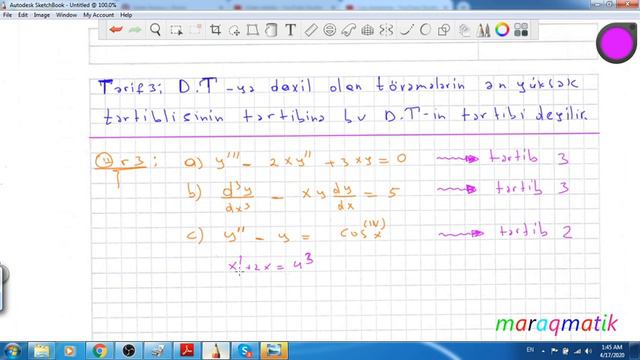Toggle the Perspective Guide grid
Viewport: 640px width, 360px height.
coord(367,30)
